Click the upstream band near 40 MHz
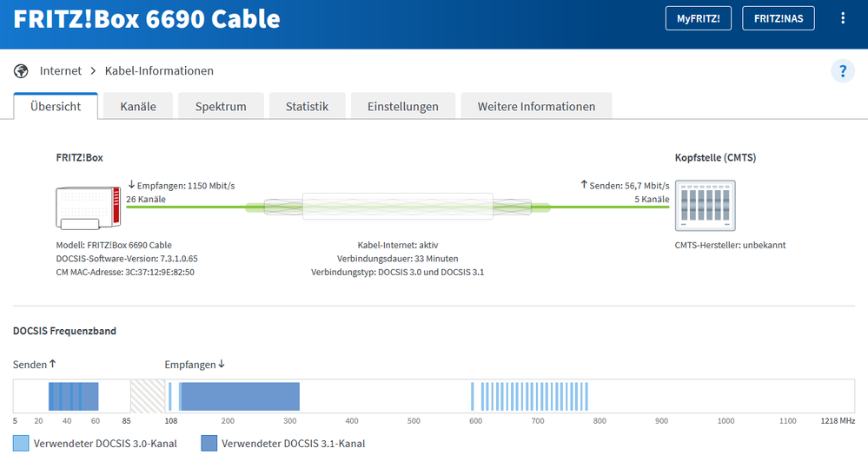This screenshot has width=868, height=468. click(73, 396)
